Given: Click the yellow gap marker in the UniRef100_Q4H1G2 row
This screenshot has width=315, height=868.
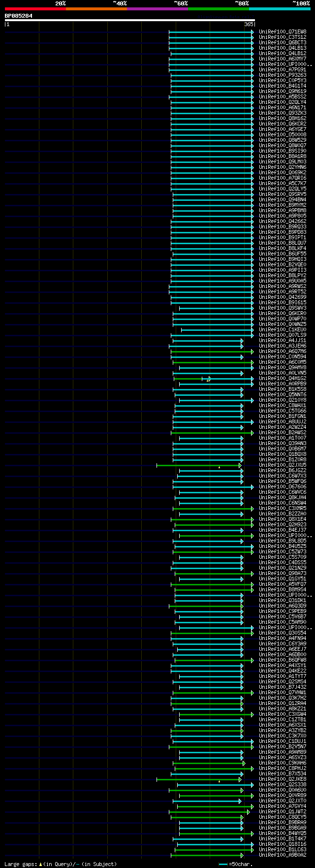Looking at the screenshot, I should click(x=208, y=380).
